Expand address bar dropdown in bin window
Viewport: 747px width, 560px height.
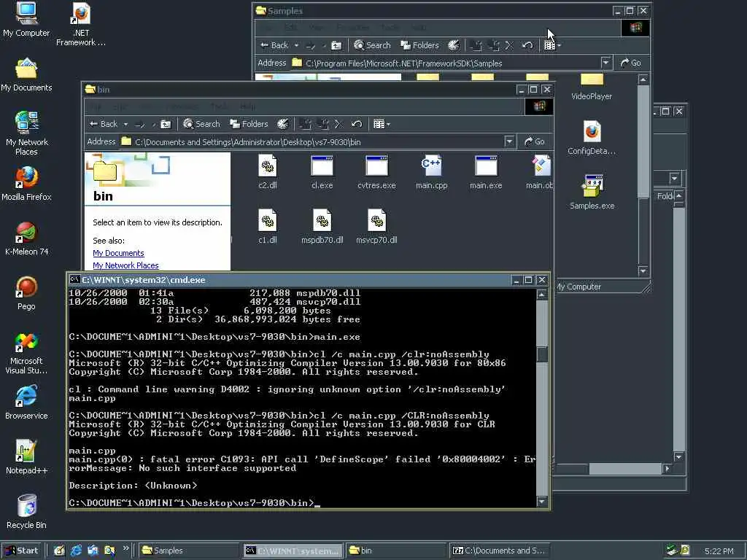tap(509, 141)
